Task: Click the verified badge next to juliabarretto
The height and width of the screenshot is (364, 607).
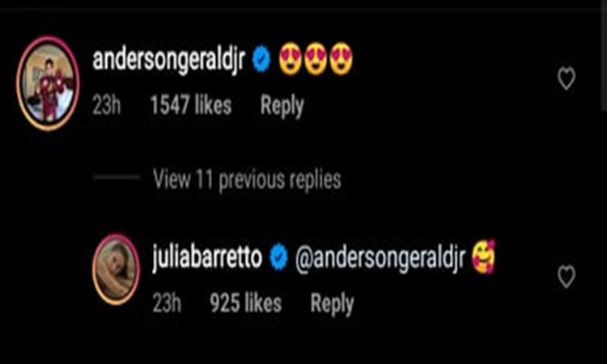Action: tap(278, 257)
